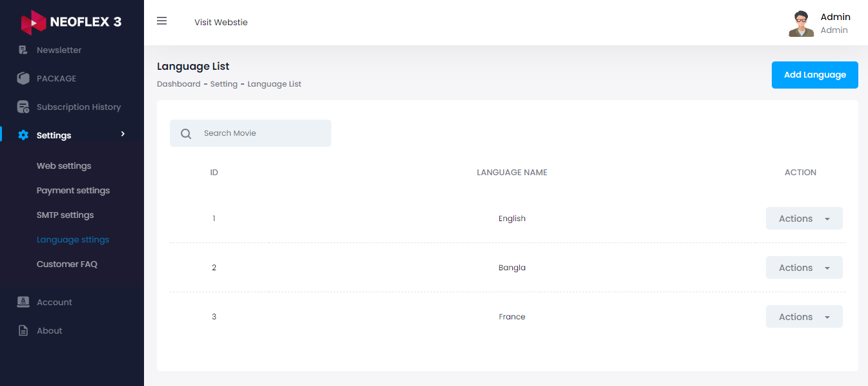The height and width of the screenshot is (386, 868).
Task: Open the Actions dropdown for Bangla
Action: pos(803,267)
